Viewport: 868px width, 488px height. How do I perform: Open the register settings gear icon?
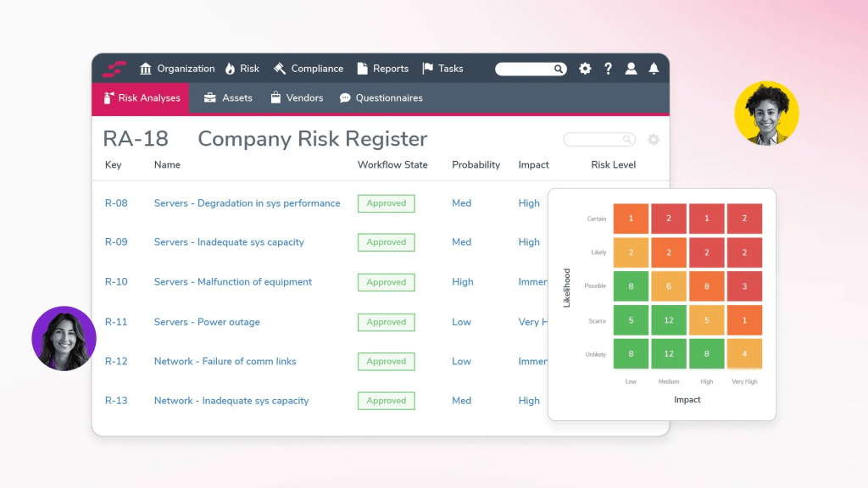653,140
